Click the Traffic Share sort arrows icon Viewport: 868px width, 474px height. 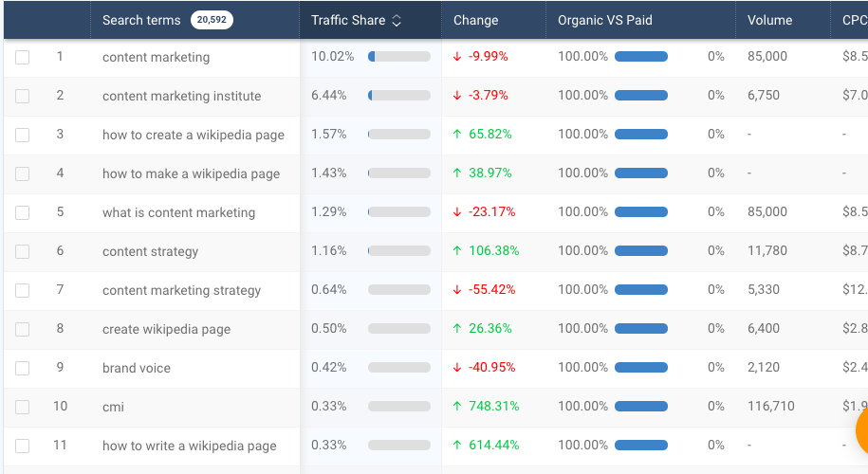(397, 21)
